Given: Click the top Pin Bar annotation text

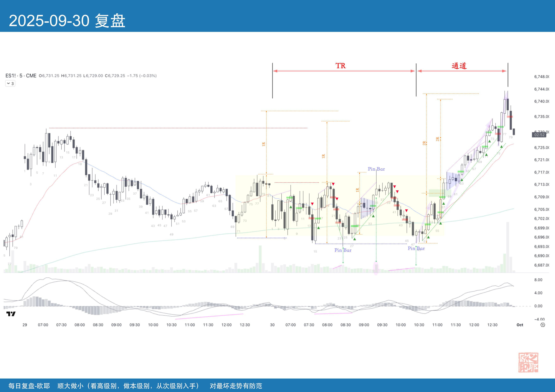Looking at the screenshot, I should (x=376, y=169).
